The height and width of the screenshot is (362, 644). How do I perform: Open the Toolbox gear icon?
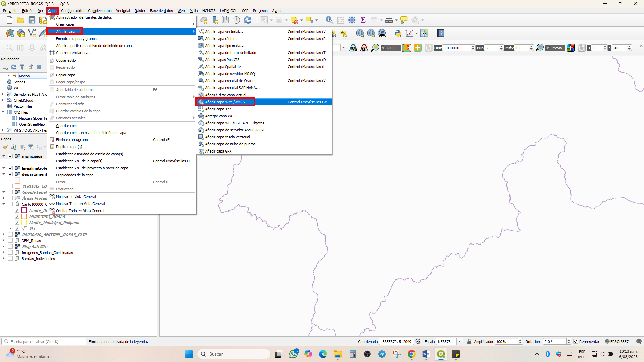coord(352,20)
